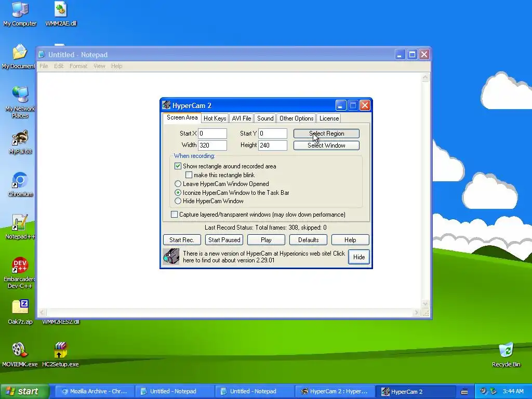This screenshot has width=532, height=399.
Task: Click the Notepad title bar icon
Action: (42, 55)
